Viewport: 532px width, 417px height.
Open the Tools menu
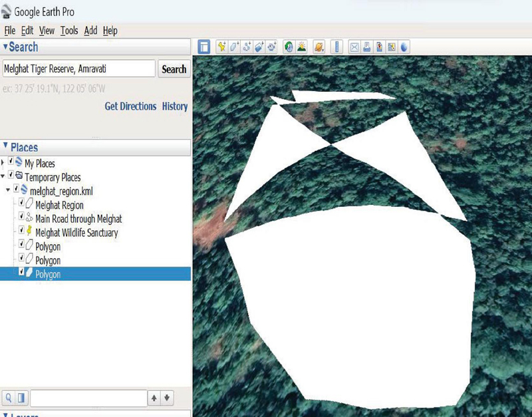69,31
